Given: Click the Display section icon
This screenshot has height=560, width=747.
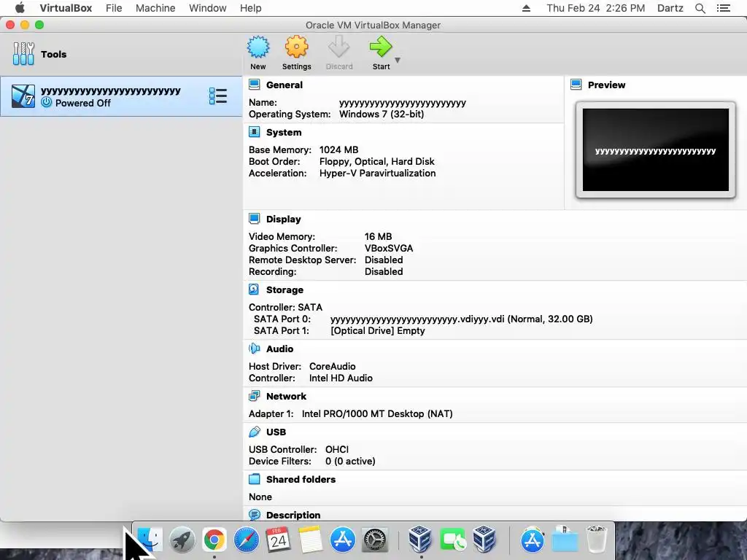Looking at the screenshot, I should [x=255, y=219].
